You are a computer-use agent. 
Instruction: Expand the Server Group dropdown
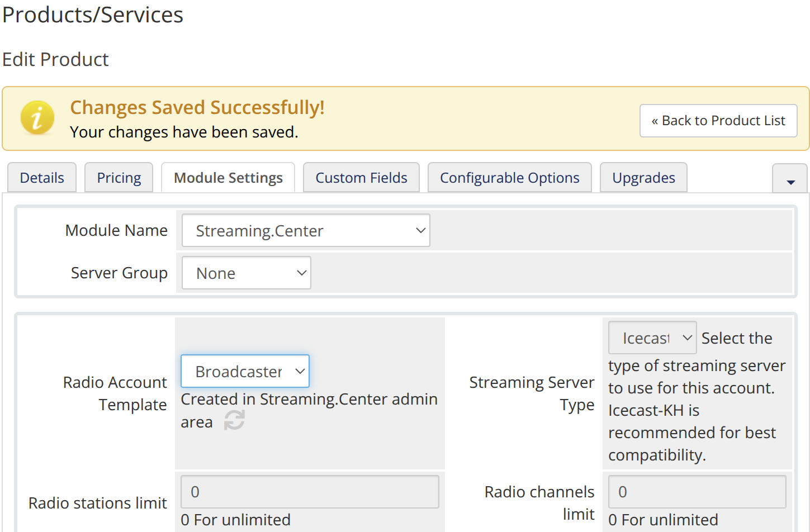[x=246, y=273]
